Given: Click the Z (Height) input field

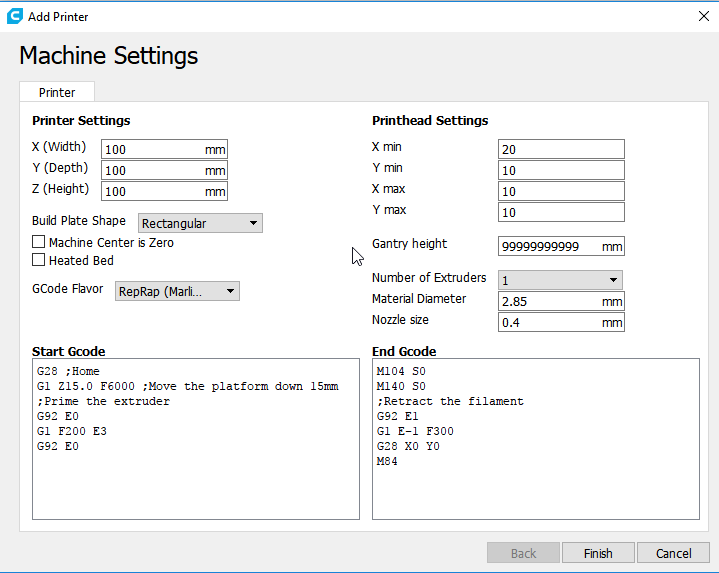Looking at the screenshot, I should pyautogui.click(x=150, y=191).
